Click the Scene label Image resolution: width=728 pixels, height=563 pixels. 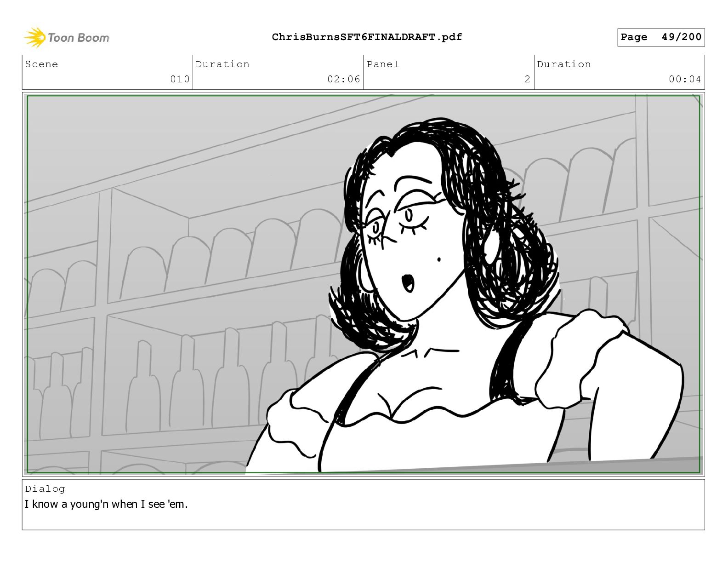coord(41,64)
